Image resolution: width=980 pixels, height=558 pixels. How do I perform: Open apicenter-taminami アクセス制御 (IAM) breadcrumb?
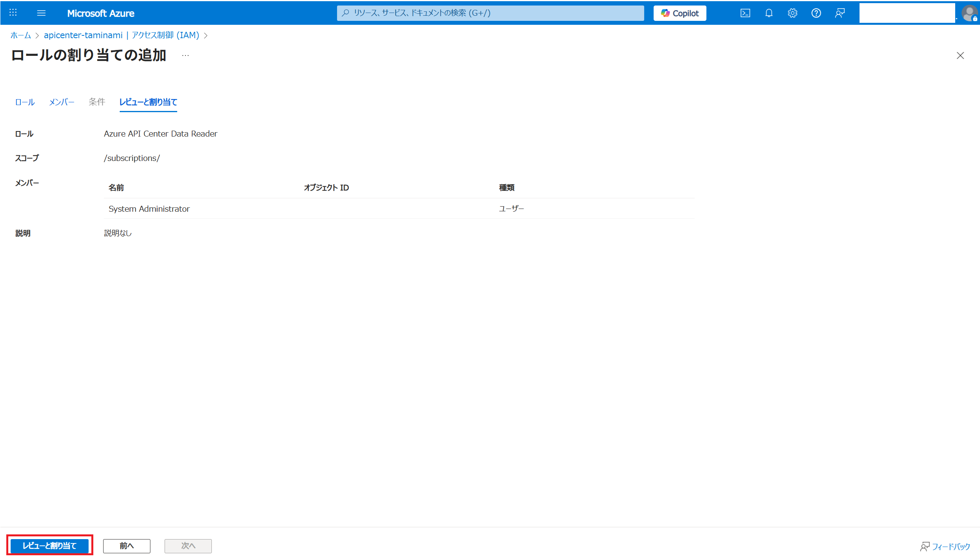pos(121,35)
